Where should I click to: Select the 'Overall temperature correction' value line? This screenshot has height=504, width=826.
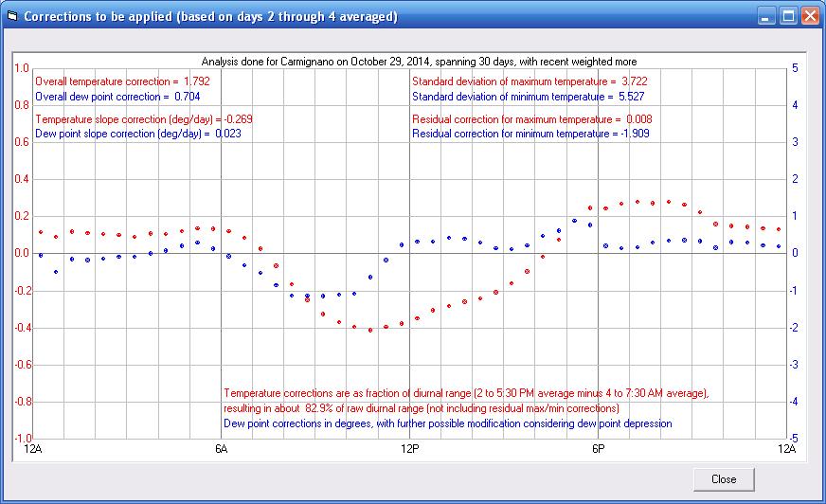(122, 81)
